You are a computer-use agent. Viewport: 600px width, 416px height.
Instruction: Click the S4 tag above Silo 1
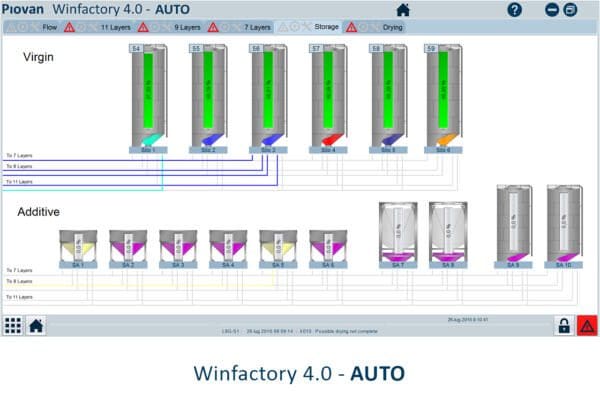click(x=136, y=49)
